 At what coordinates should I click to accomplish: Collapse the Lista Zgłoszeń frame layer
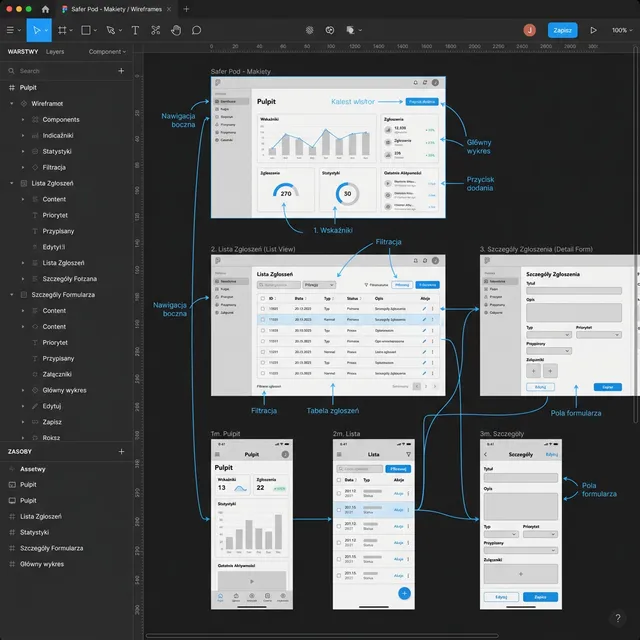click(x=11, y=183)
